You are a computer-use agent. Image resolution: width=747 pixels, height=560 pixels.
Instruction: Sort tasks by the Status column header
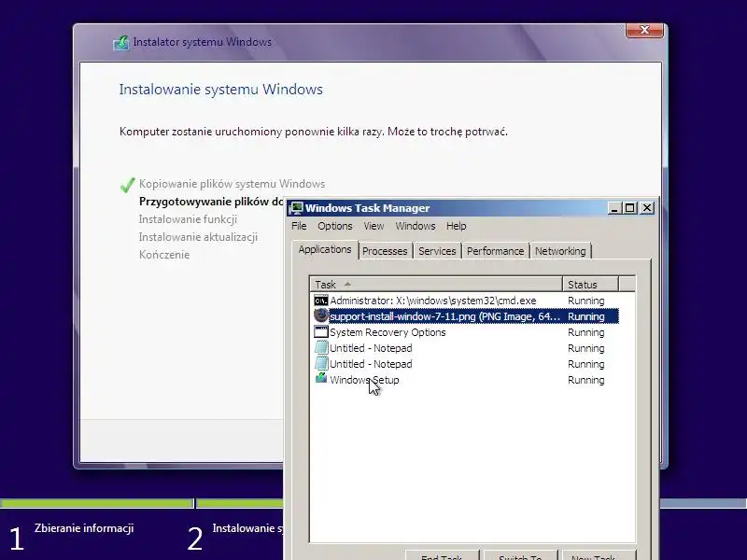point(590,285)
